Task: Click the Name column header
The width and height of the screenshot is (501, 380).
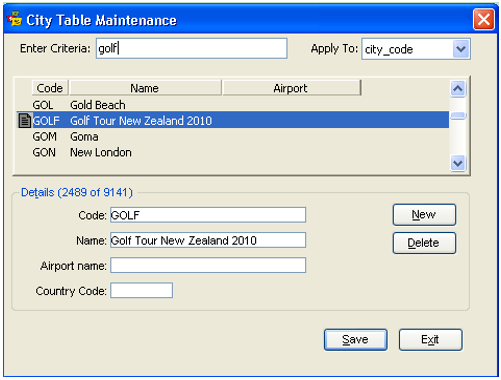Action: [x=145, y=88]
